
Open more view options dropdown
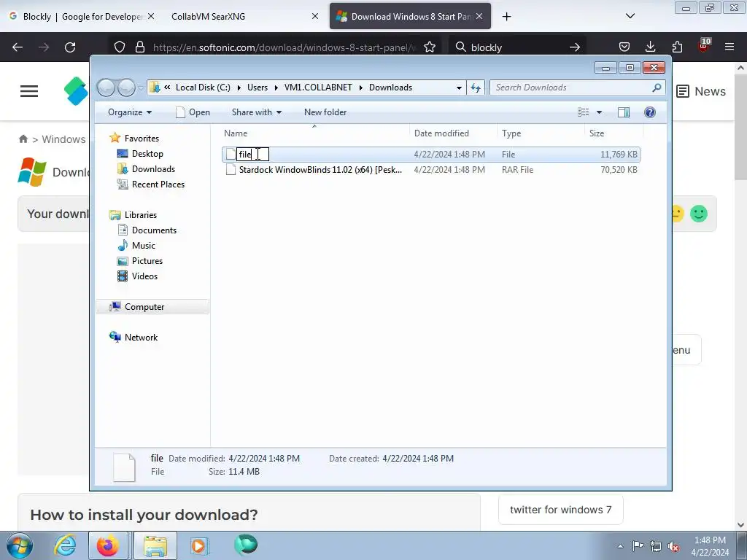pyautogui.click(x=600, y=112)
